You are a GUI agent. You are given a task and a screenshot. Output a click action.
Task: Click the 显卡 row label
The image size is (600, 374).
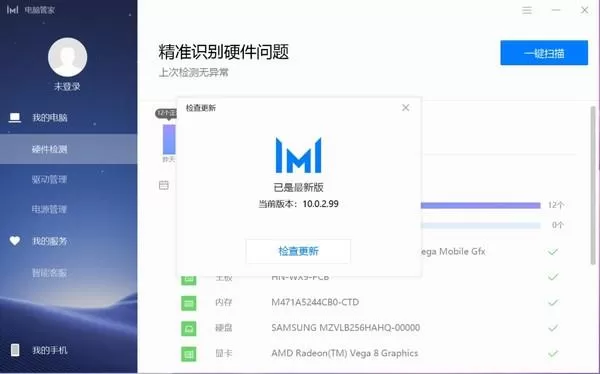pyautogui.click(x=224, y=353)
